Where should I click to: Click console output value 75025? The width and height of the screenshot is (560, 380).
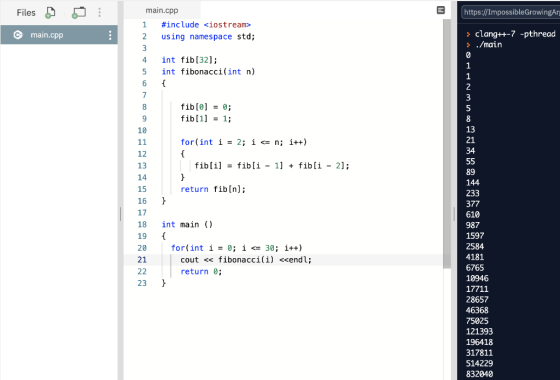tap(477, 321)
